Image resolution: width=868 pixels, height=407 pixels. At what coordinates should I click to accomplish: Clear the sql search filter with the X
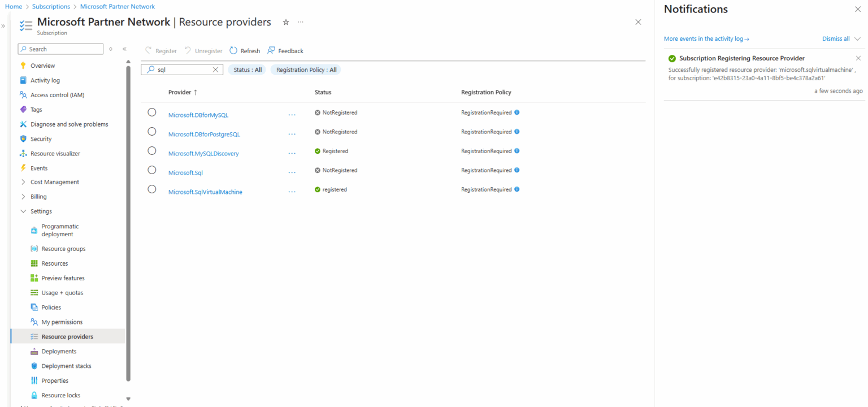(x=215, y=69)
